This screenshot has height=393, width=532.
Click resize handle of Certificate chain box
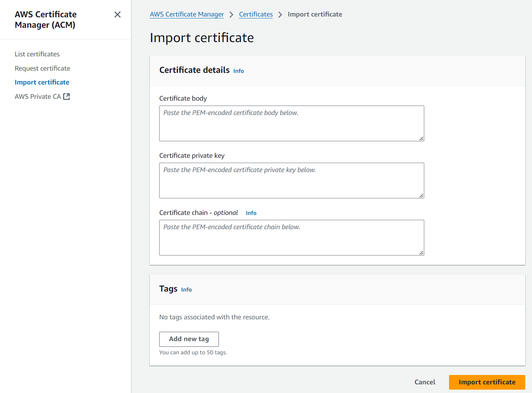[422, 253]
